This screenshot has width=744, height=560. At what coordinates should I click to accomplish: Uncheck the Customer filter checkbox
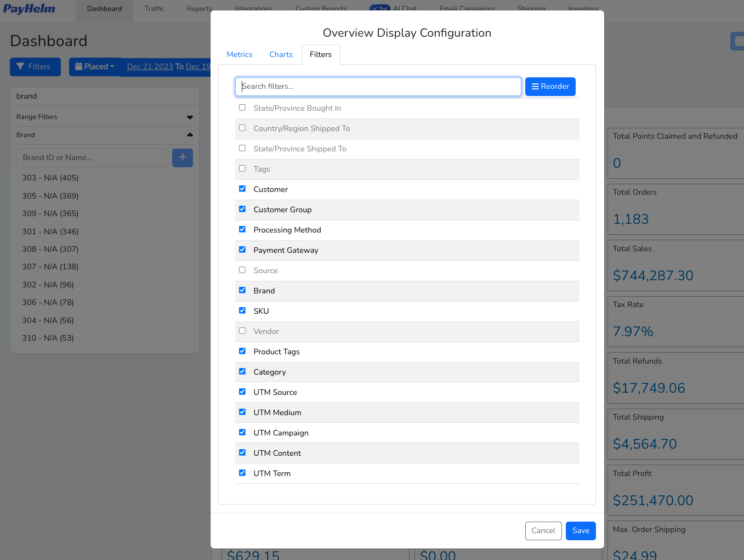coord(242,189)
